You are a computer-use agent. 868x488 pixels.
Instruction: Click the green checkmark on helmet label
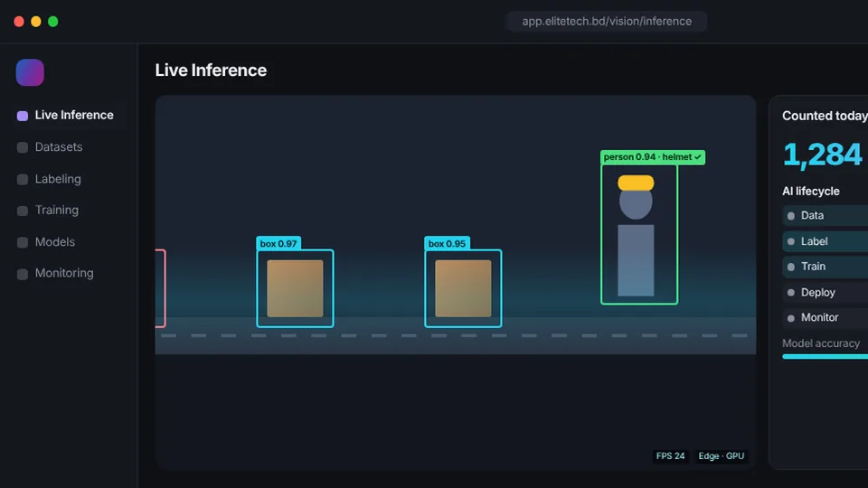pyautogui.click(x=698, y=157)
